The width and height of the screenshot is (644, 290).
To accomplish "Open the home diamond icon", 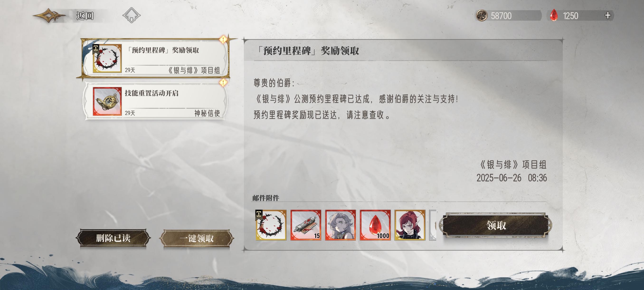I will click(132, 15).
